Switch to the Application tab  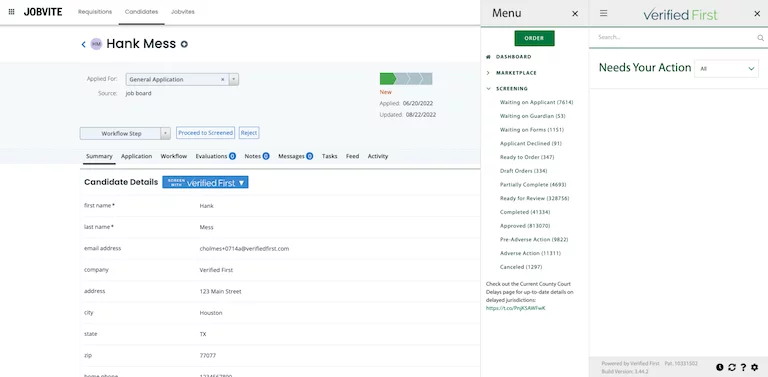[x=137, y=156]
